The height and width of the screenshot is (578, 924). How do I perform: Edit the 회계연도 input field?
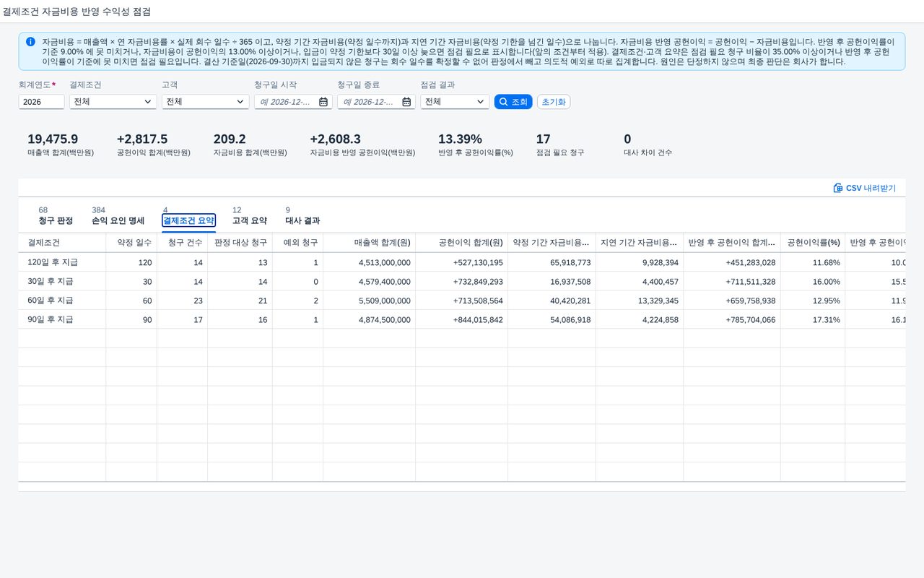[x=41, y=102]
